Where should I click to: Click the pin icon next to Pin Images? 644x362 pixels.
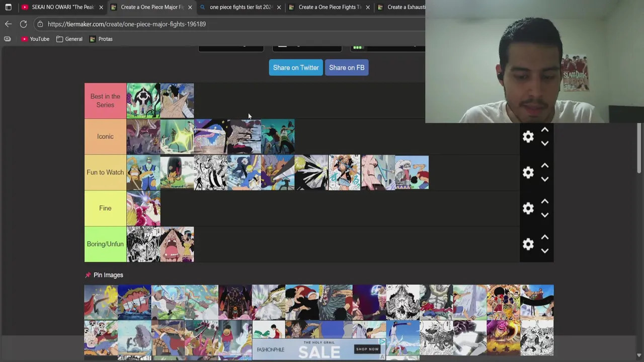[88, 275]
